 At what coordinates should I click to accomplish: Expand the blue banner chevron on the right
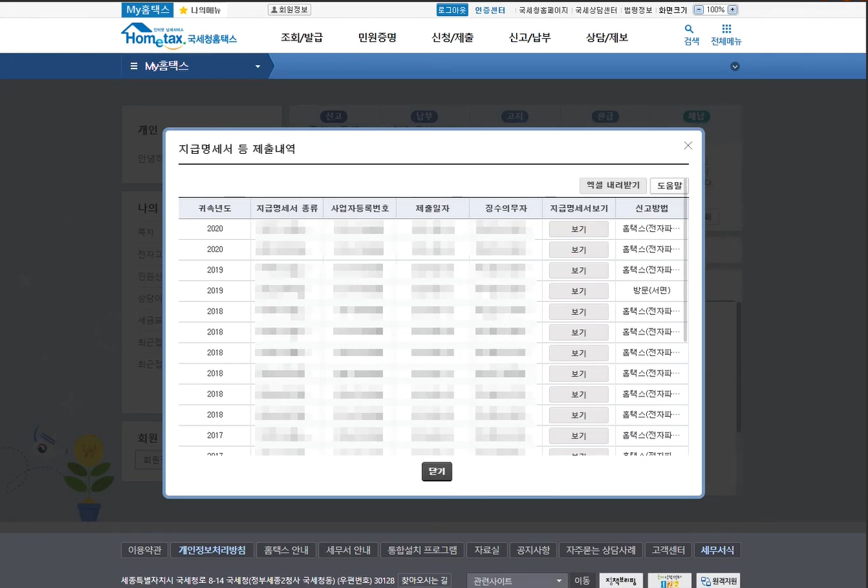(x=735, y=66)
